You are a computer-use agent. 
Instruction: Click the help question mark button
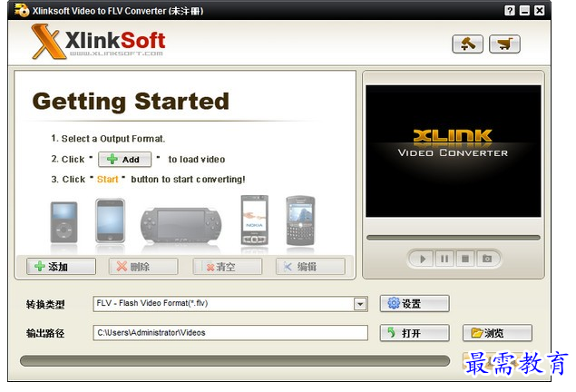510,11
